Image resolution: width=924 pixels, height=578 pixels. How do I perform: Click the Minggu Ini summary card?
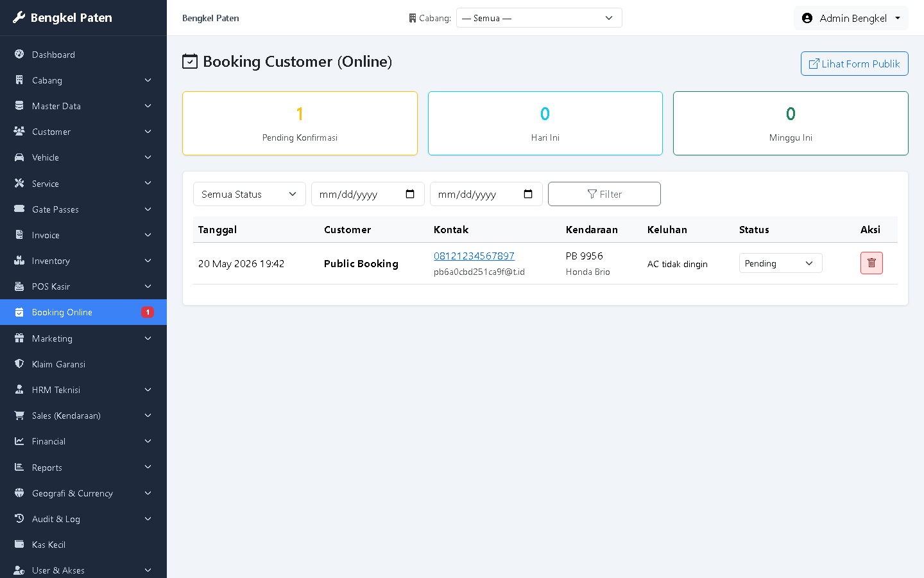791,123
